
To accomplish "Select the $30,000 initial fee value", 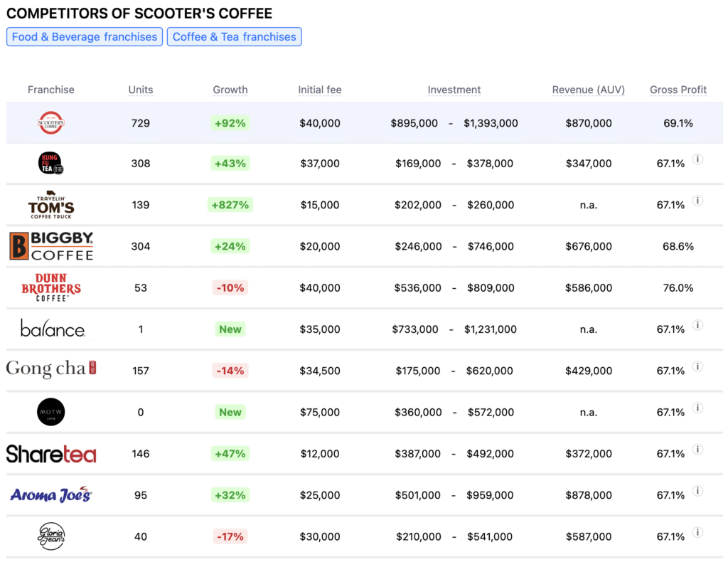I will pos(320,537).
